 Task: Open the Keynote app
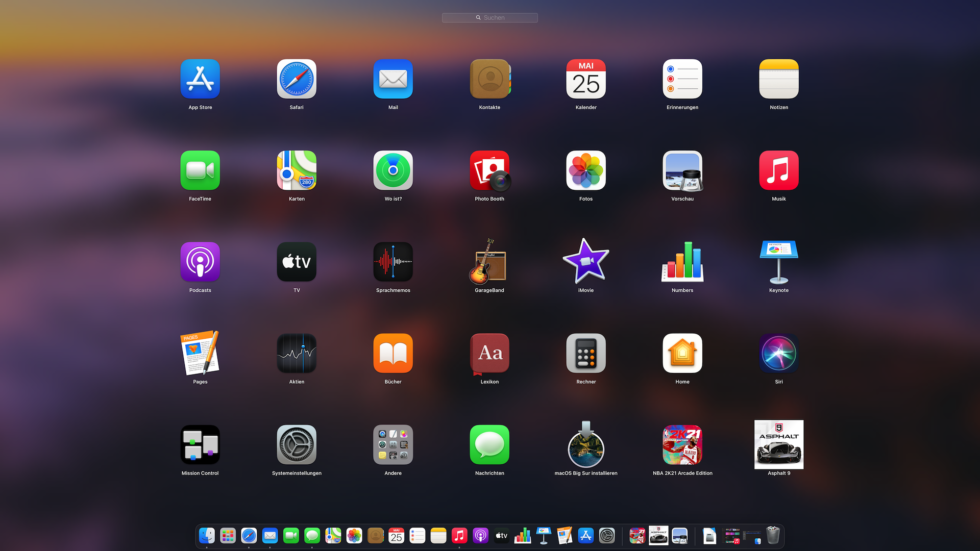(x=778, y=262)
